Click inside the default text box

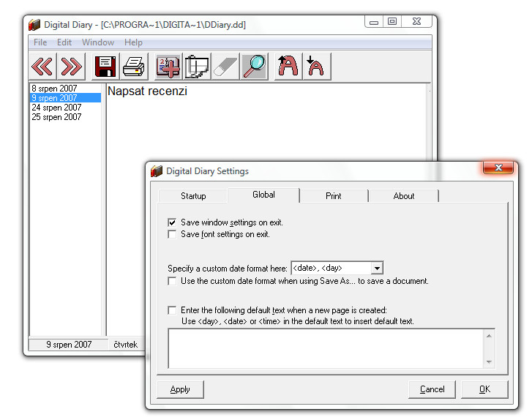click(326, 348)
